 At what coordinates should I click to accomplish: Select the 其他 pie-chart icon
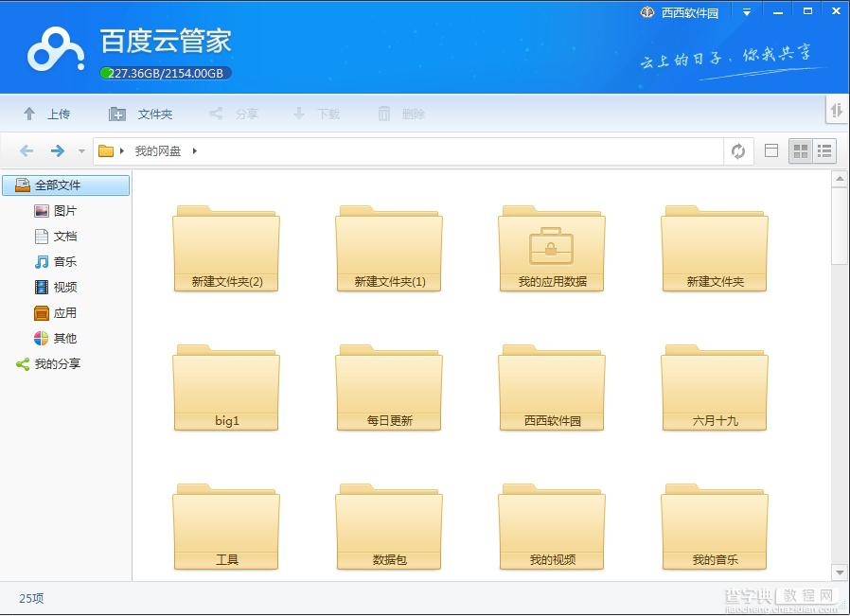[42, 338]
